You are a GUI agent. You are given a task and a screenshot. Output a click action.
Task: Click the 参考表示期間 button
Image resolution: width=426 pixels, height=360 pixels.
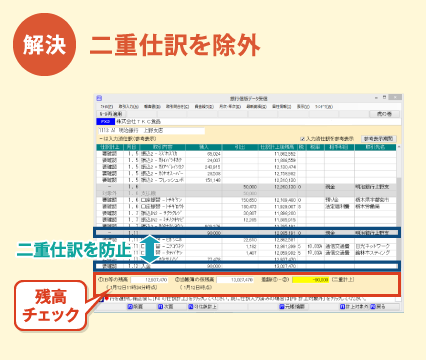379,139
